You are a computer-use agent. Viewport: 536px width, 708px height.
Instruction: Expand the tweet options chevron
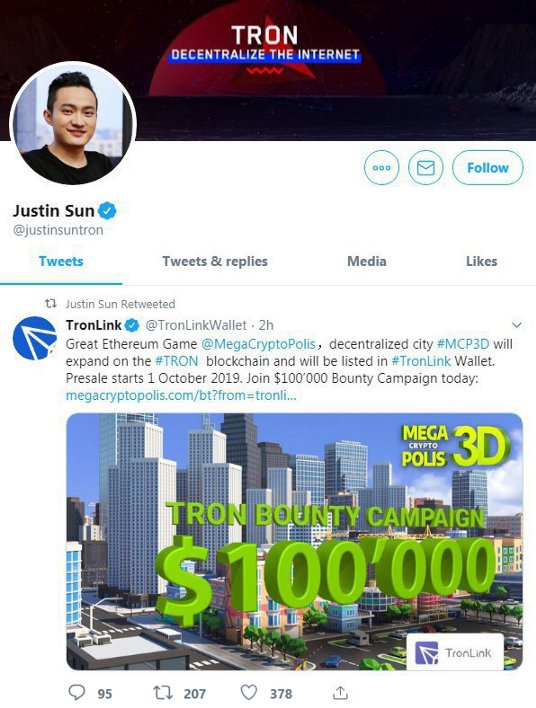tap(517, 325)
